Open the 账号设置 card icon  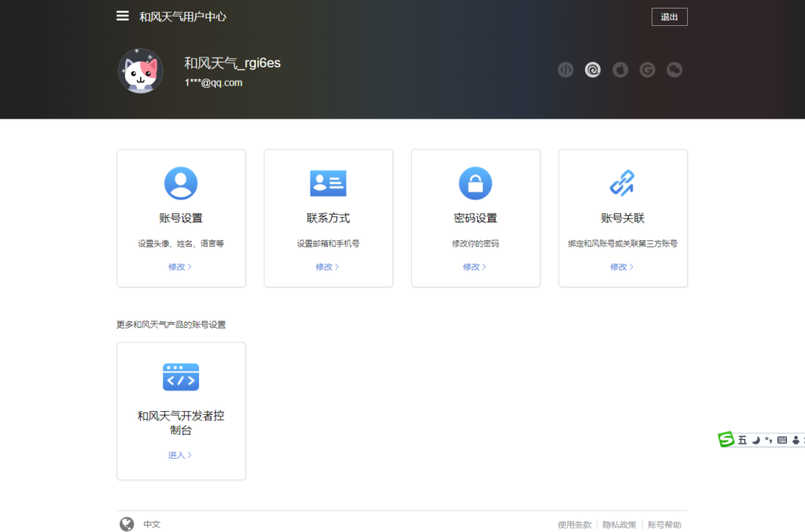181,183
